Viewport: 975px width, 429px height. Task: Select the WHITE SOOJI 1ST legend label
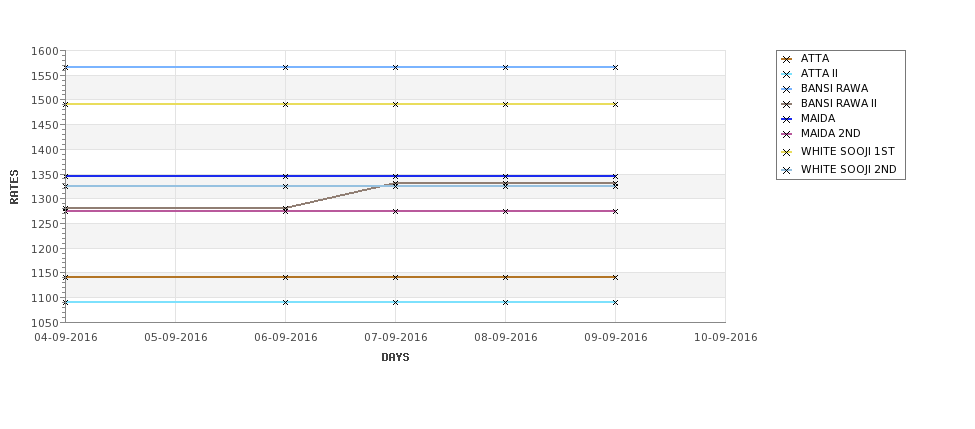coord(848,151)
